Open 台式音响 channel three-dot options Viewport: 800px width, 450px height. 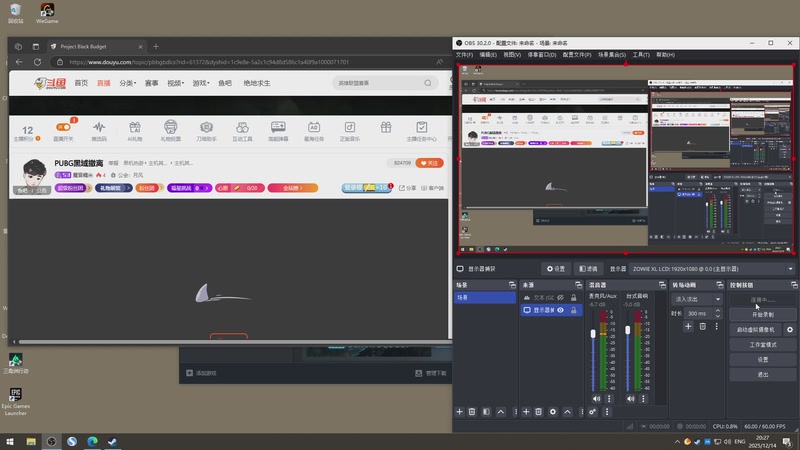tap(643, 398)
